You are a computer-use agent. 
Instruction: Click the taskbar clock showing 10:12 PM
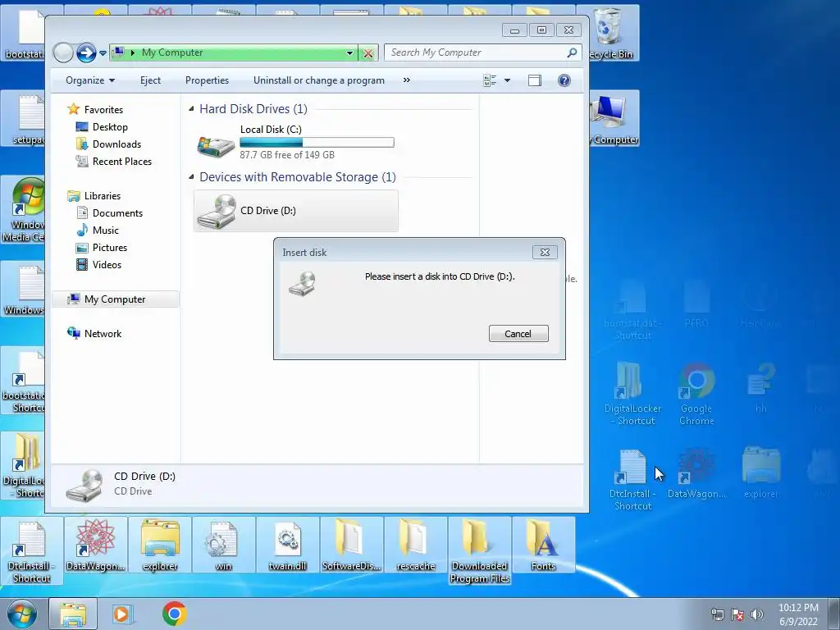click(798, 614)
